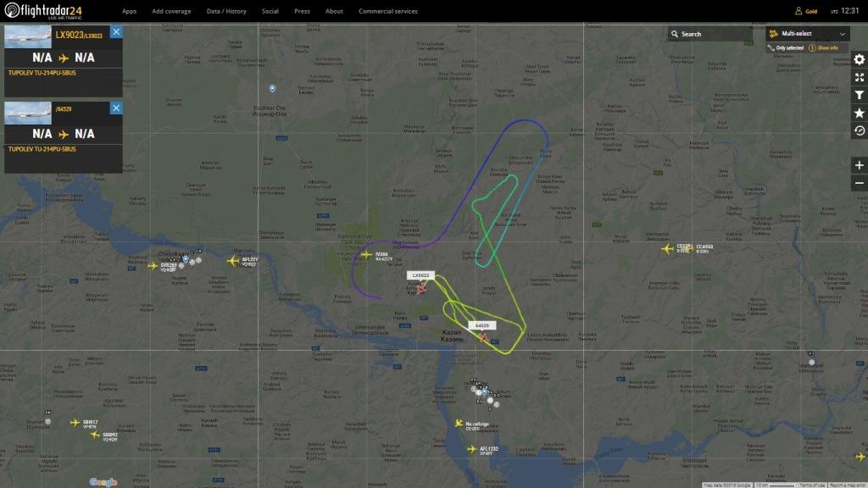Viewport: 868px width, 488px height.
Task: Open Commercial services link
Action: click(x=388, y=11)
